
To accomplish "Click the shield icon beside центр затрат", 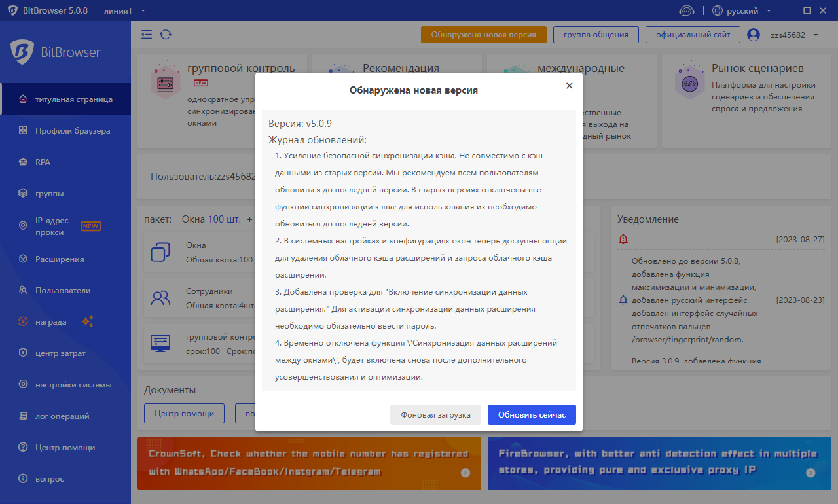I will coord(23,353).
